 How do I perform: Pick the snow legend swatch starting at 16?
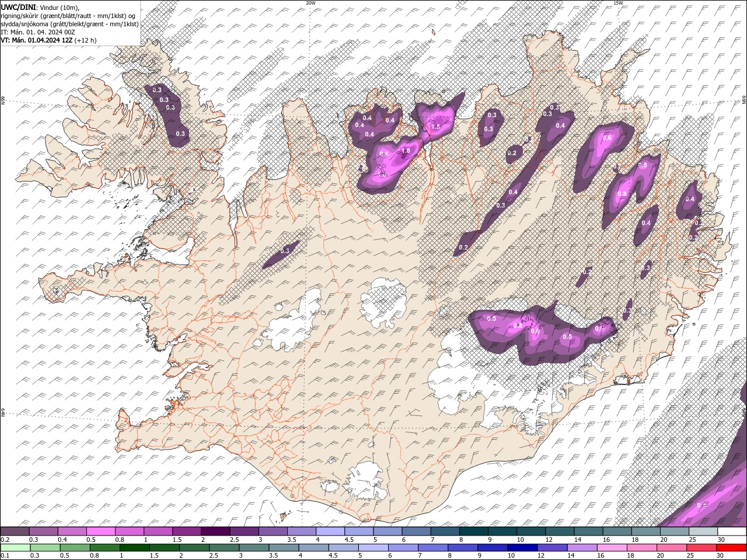pyautogui.click(x=617, y=531)
